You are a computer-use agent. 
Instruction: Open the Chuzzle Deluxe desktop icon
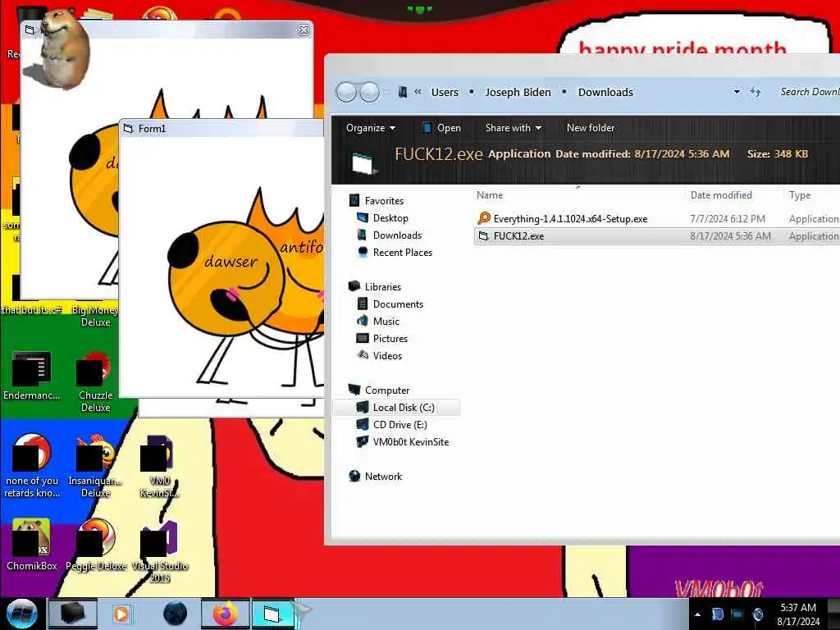click(95, 382)
